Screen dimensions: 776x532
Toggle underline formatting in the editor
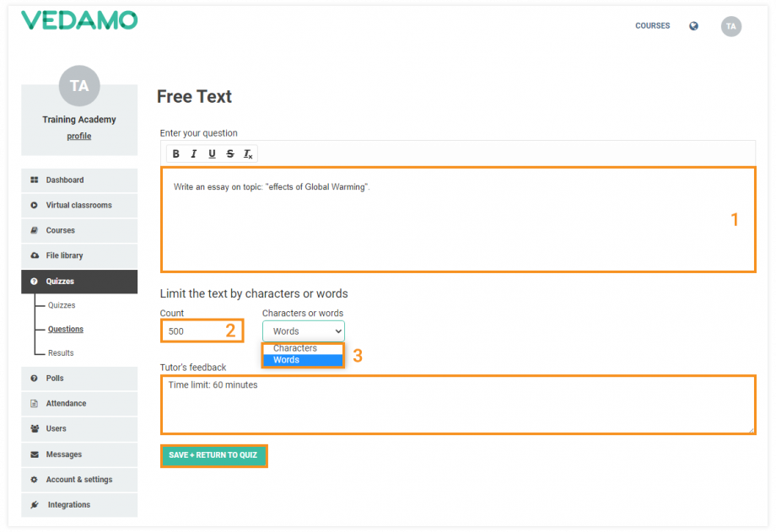click(x=211, y=153)
